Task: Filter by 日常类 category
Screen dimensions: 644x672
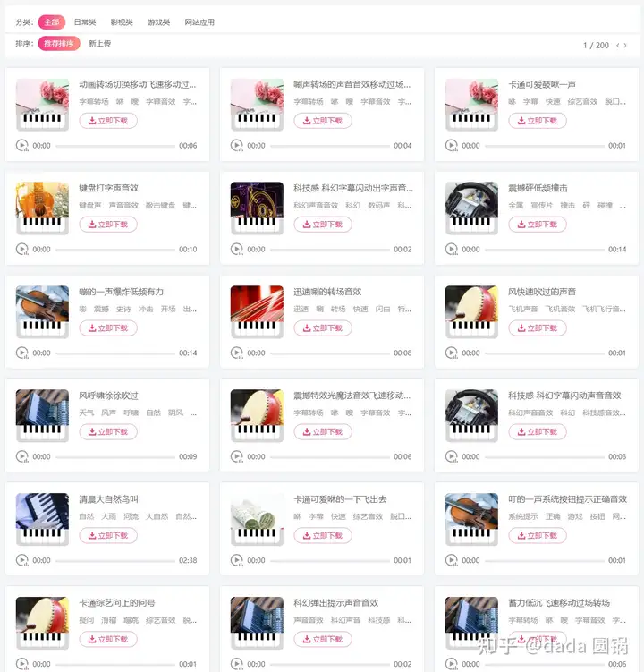Action: pyautogui.click(x=85, y=21)
